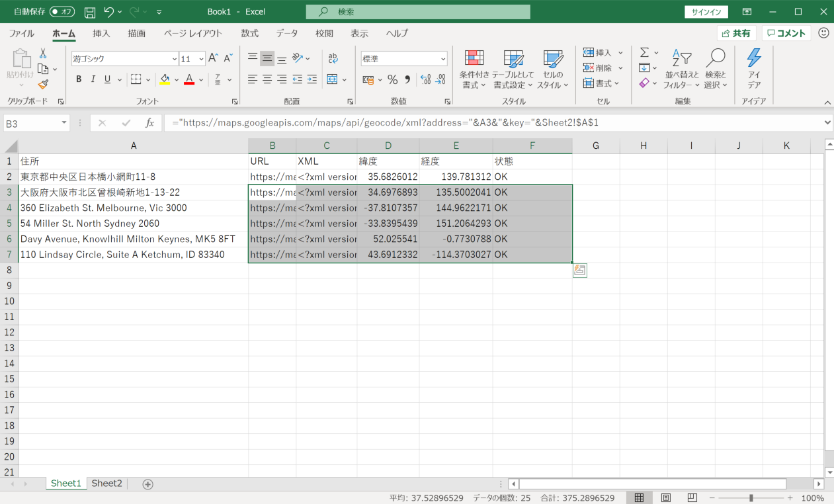Collapse the ribbon with the chevron

[827, 102]
